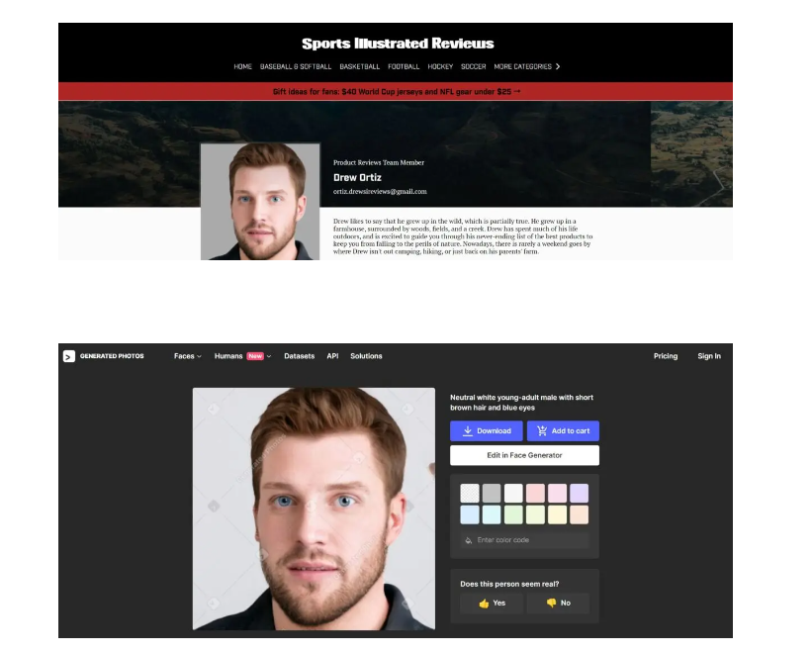This screenshot has height=653, width=812.
Task: Expand the Faces dropdown menu
Action: pos(188,356)
